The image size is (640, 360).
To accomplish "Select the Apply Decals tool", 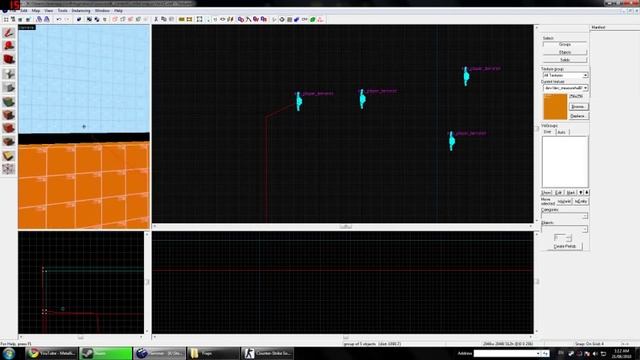I will point(9,128).
